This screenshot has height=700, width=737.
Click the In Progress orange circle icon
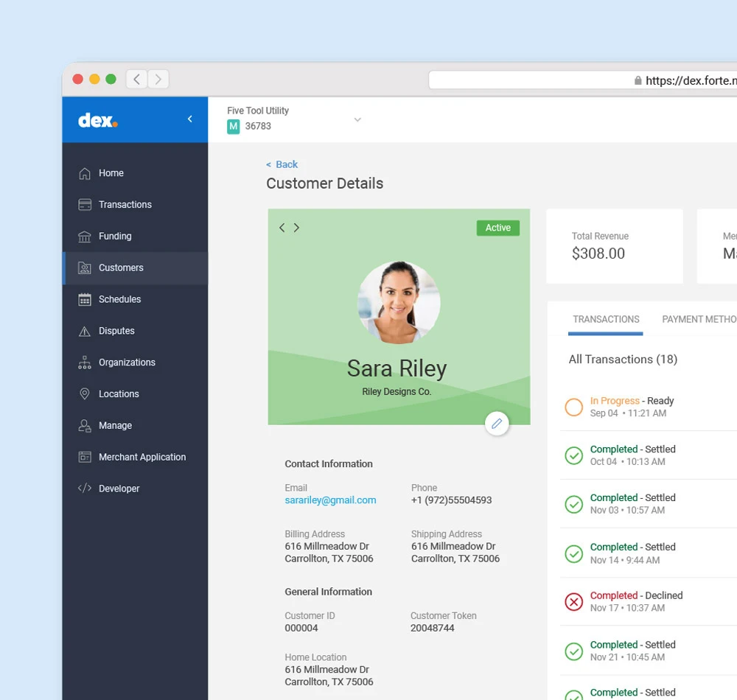pos(574,407)
